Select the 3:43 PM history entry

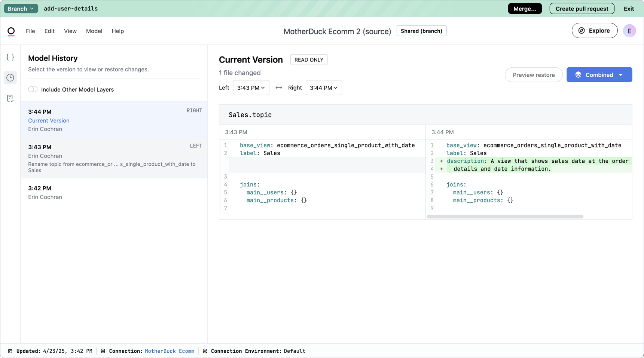pos(114,157)
